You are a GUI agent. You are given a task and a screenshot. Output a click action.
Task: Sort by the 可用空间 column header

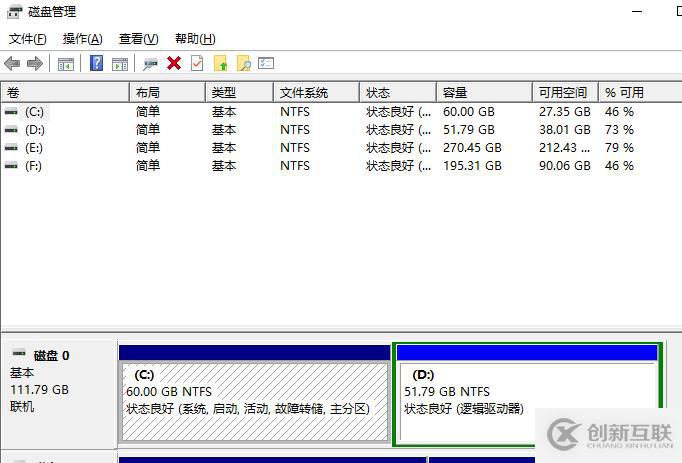click(x=565, y=92)
